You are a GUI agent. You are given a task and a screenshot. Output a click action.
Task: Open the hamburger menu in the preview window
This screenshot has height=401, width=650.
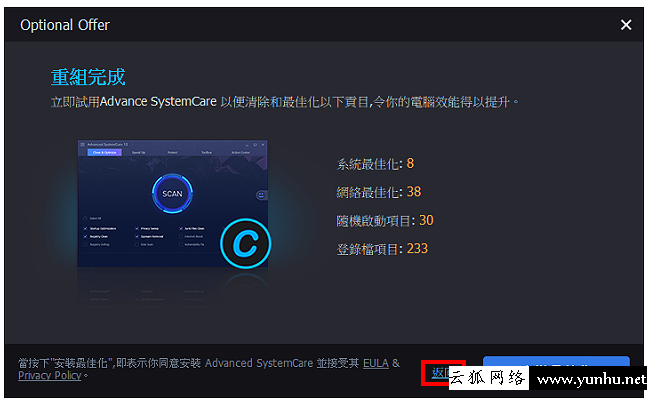click(82, 144)
